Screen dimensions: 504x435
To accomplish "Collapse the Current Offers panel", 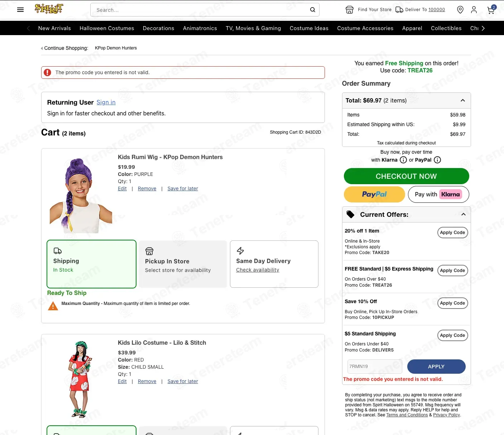I will click(464, 214).
